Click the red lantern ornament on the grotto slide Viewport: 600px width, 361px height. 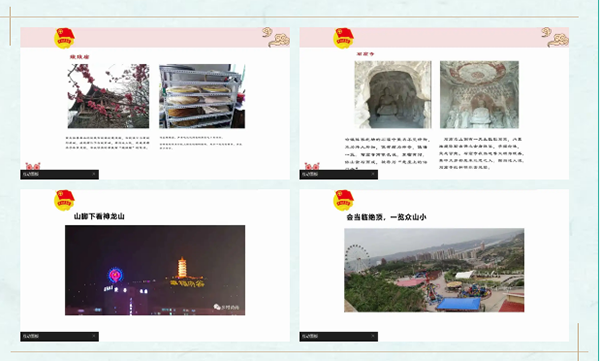[312, 166]
